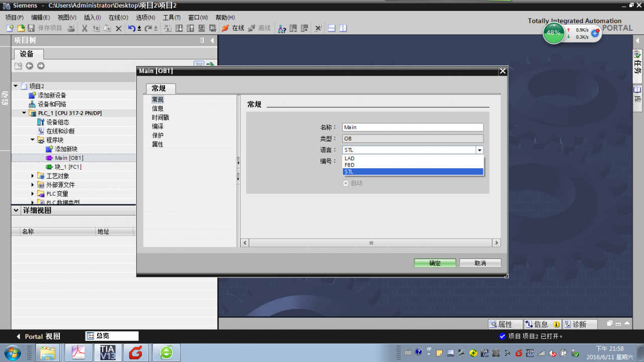Open the 选项(N) menu
Viewport: 644px width, 362px height.
click(145, 17)
